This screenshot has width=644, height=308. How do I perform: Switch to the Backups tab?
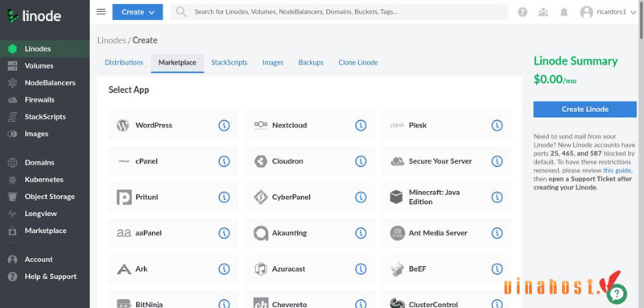(x=311, y=63)
